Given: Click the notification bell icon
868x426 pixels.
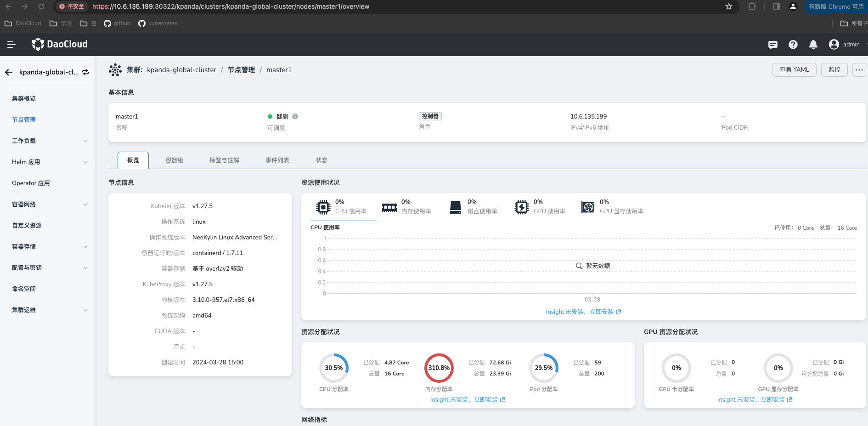Looking at the screenshot, I should pos(813,44).
